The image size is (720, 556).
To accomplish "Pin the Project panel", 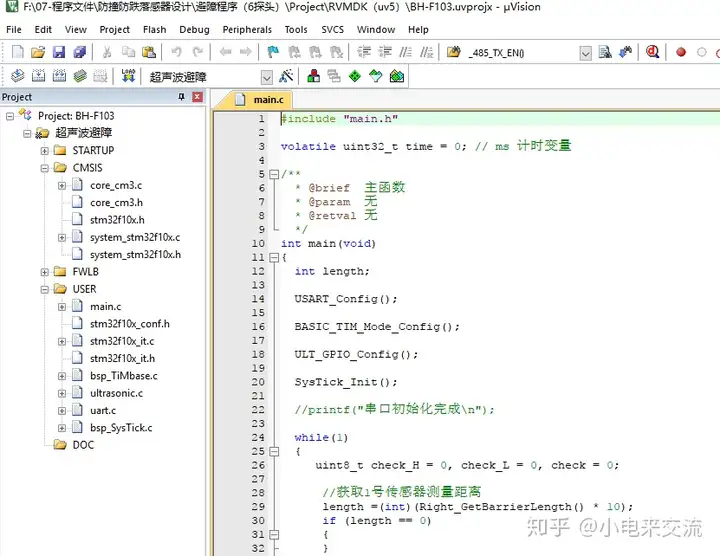I will tap(181, 96).
